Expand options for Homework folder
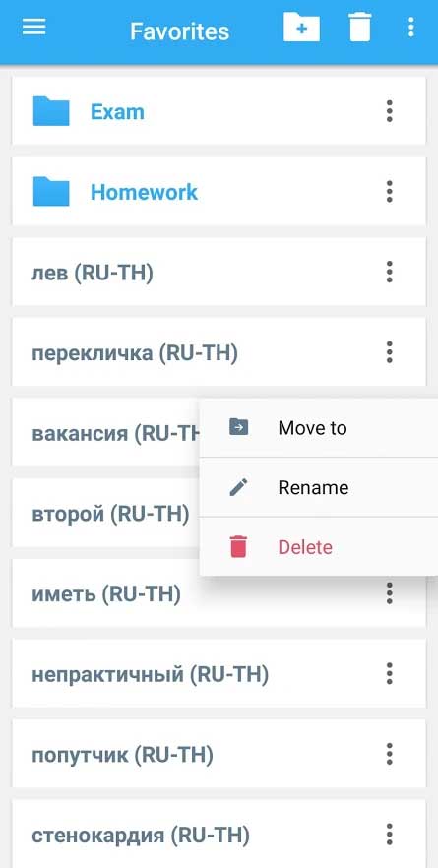Image resolution: width=438 pixels, height=868 pixels. pyautogui.click(x=389, y=192)
